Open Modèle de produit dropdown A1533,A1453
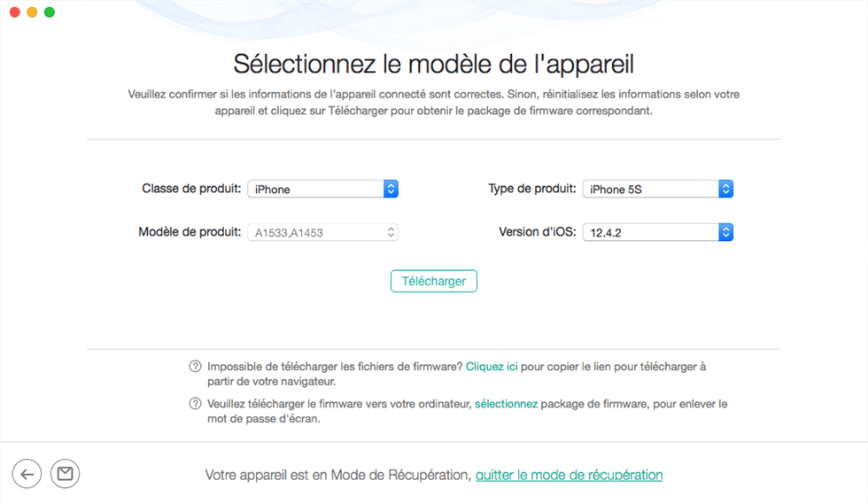 tap(322, 232)
